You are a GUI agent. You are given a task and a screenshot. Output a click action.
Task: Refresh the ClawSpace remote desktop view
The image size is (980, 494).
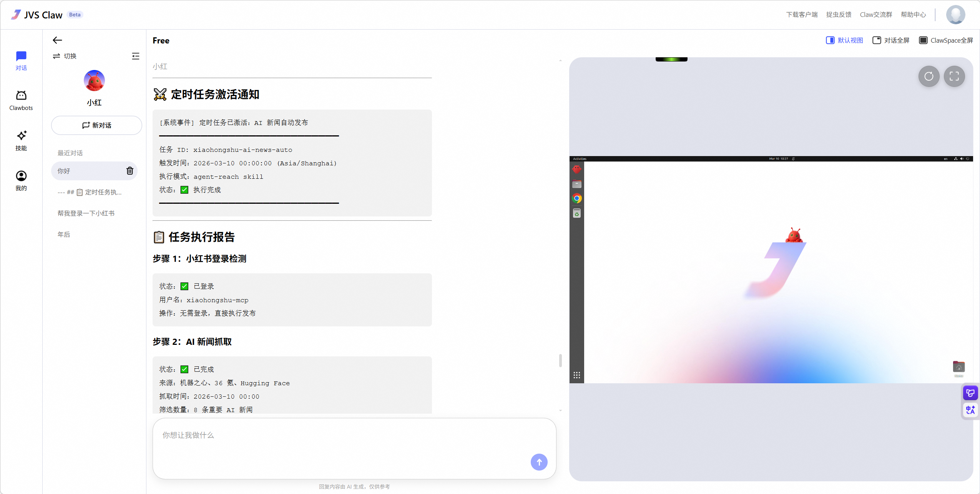point(929,77)
